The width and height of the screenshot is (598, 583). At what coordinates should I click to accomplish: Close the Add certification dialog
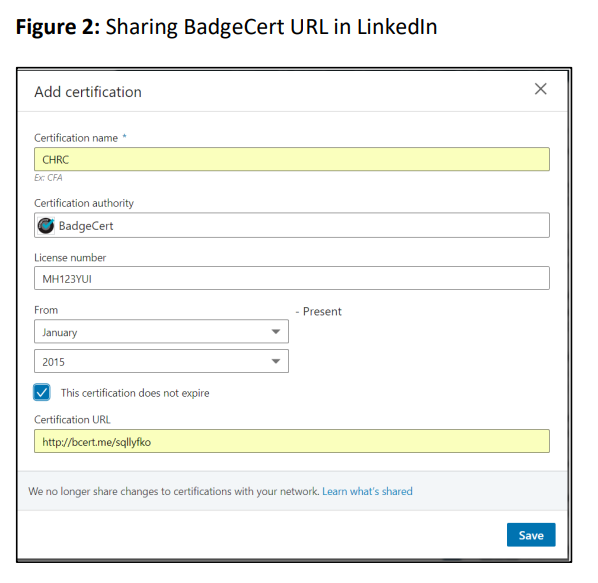(x=540, y=89)
